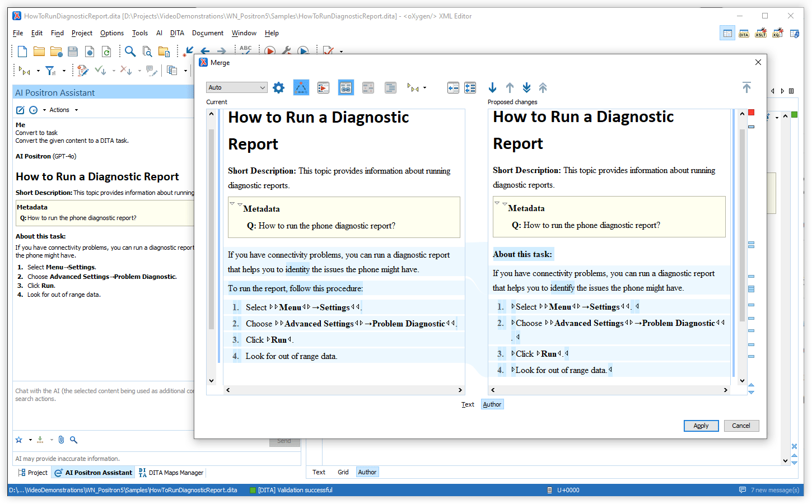The image size is (812, 504).
Task: Click the Proposed changes horizontal scrollbar
Action: (608, 390)
